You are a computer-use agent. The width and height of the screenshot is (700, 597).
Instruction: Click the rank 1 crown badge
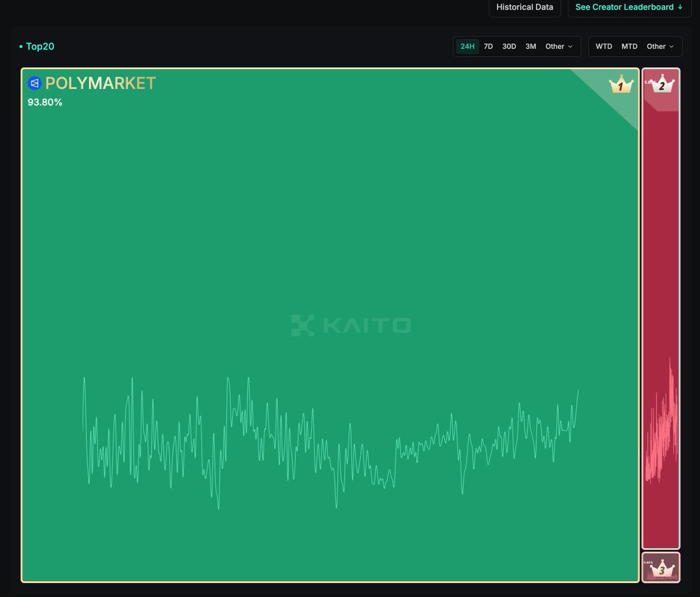click(x=621, y=85)
